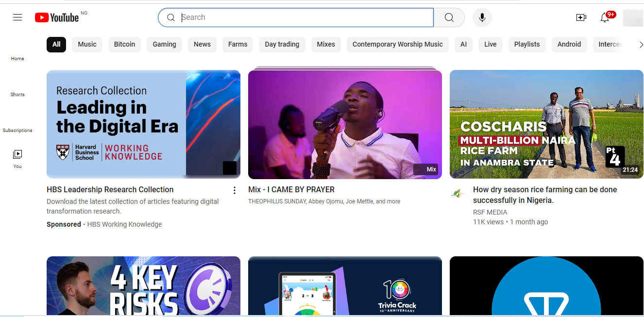Screen dimensions: 644x317
Task: Select the Day trading chip
Action: pyautogui.click(x=282, y=44)
